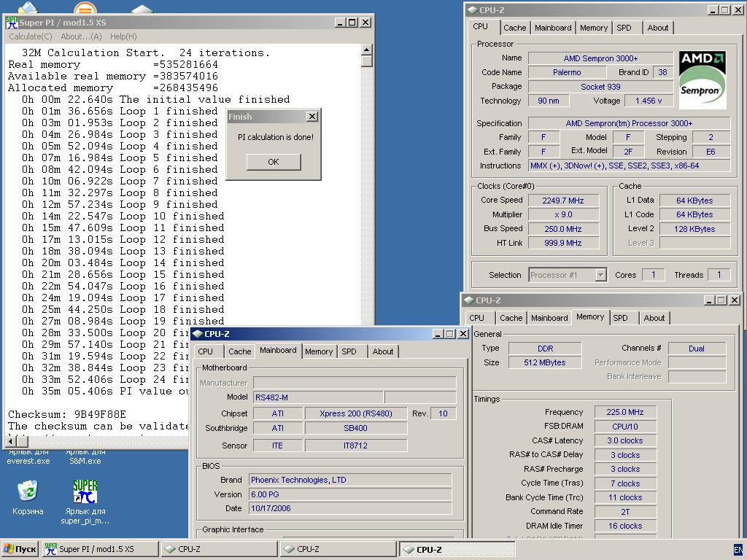Click the '32M Calculation Start' header line
Image resolution: width=747 pixels, height=560 pixels.
point(146,52)
